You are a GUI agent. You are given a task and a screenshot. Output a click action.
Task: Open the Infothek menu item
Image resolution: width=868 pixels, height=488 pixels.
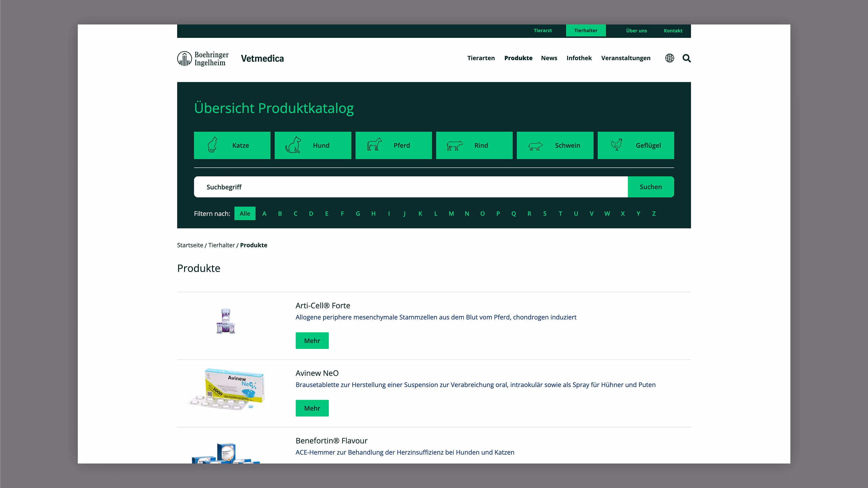click(579, 58)
